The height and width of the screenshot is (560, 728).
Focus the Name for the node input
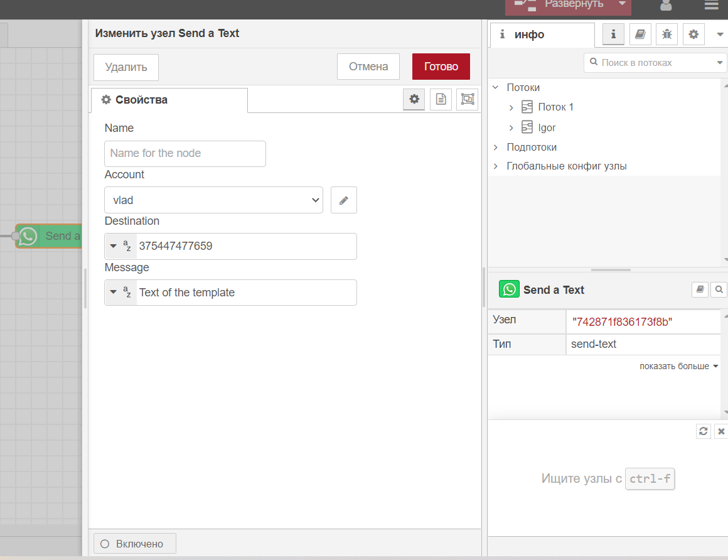[185, 154]
